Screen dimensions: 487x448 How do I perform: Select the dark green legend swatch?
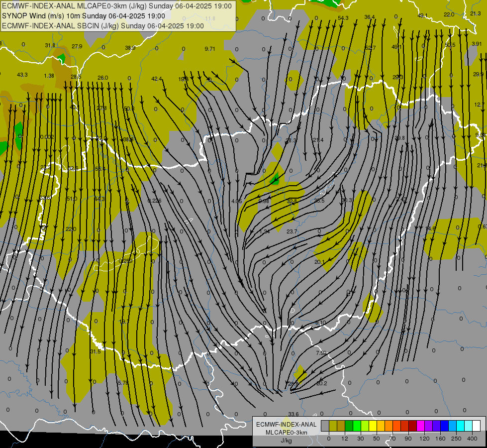click(349, 426)
